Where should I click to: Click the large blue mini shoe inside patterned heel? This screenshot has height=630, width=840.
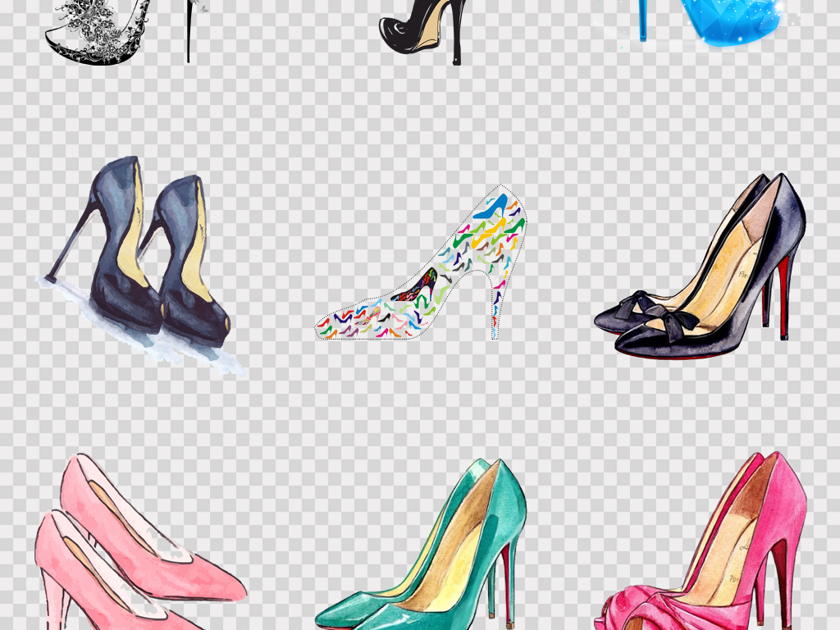491,207
